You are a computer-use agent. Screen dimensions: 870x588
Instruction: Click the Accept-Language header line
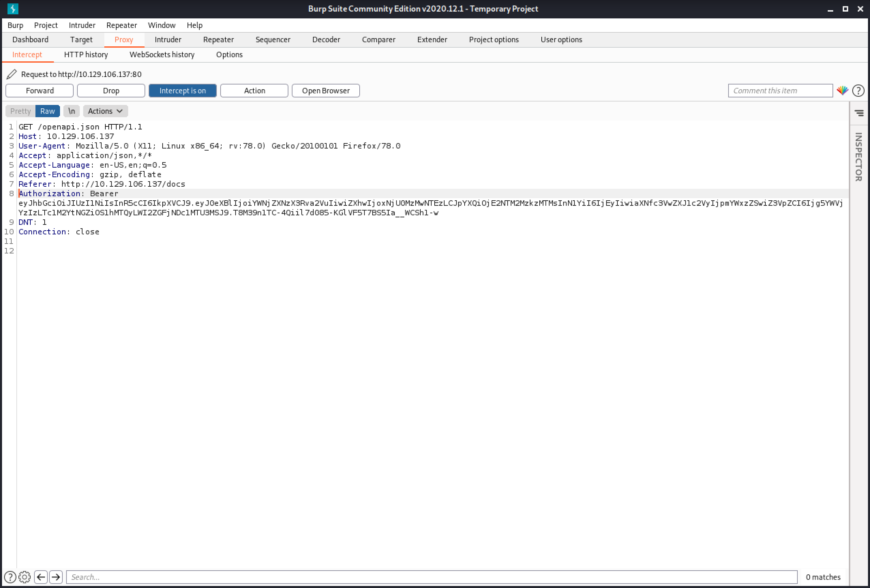pos(93,165)
